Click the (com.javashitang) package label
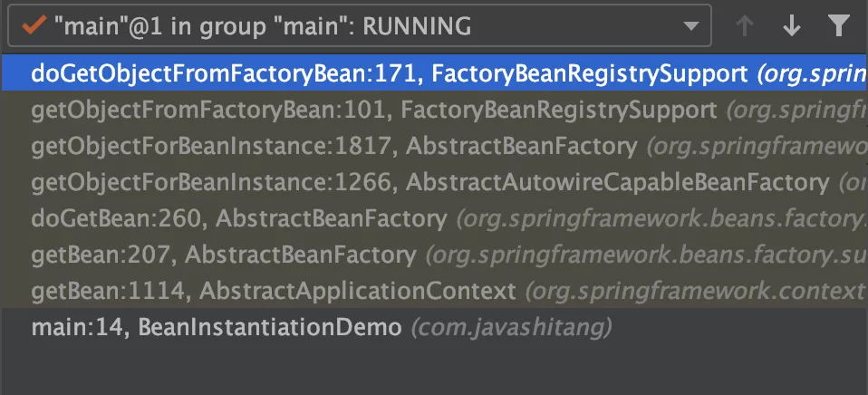 512,327
